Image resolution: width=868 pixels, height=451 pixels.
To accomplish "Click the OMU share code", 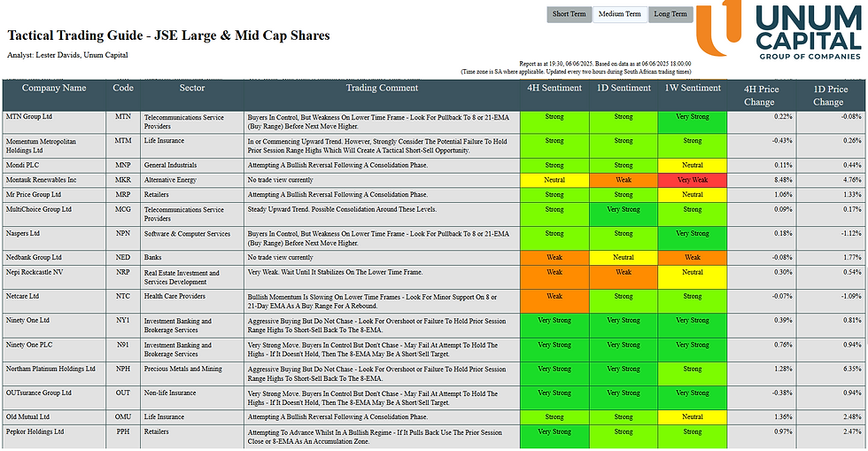I will point(123,416).
